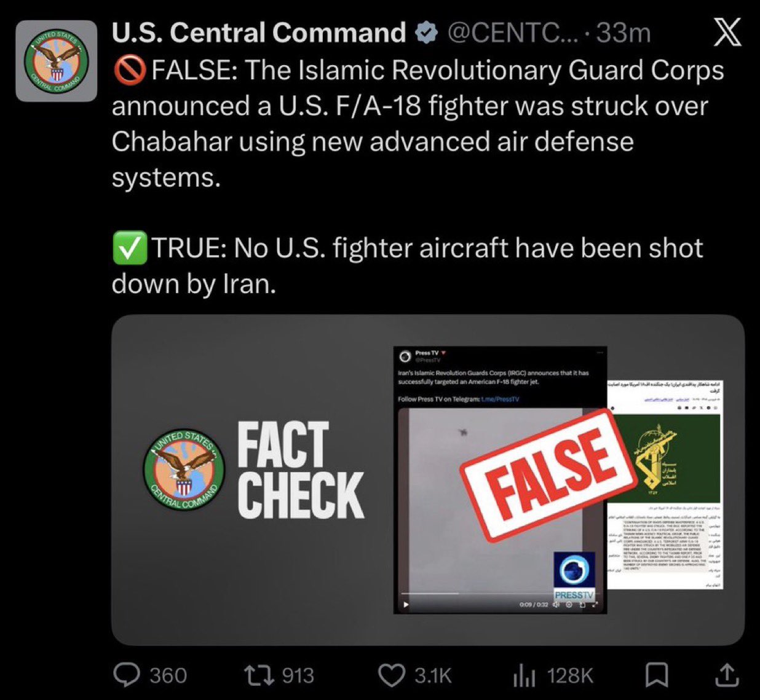Toggle fullscreen on the embedded video
This screenshot has width=760, height=700.
click(594, 605)
